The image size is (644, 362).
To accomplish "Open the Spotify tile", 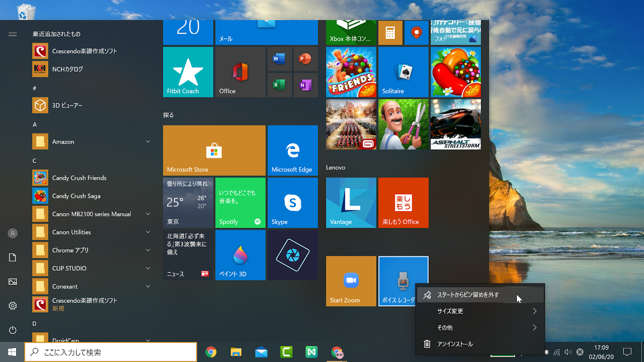I will [240, 203].
